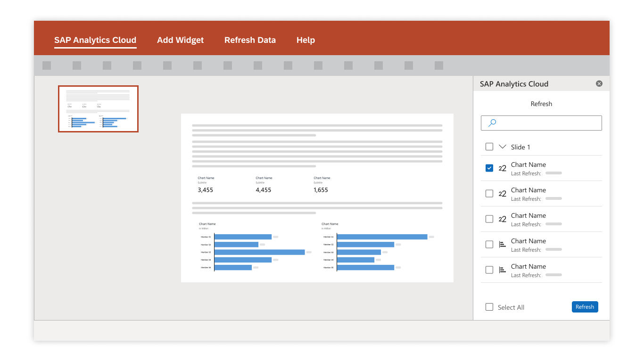Click the search input field
The height and width of the screenshot is (362, 644).
click(547, 123)
